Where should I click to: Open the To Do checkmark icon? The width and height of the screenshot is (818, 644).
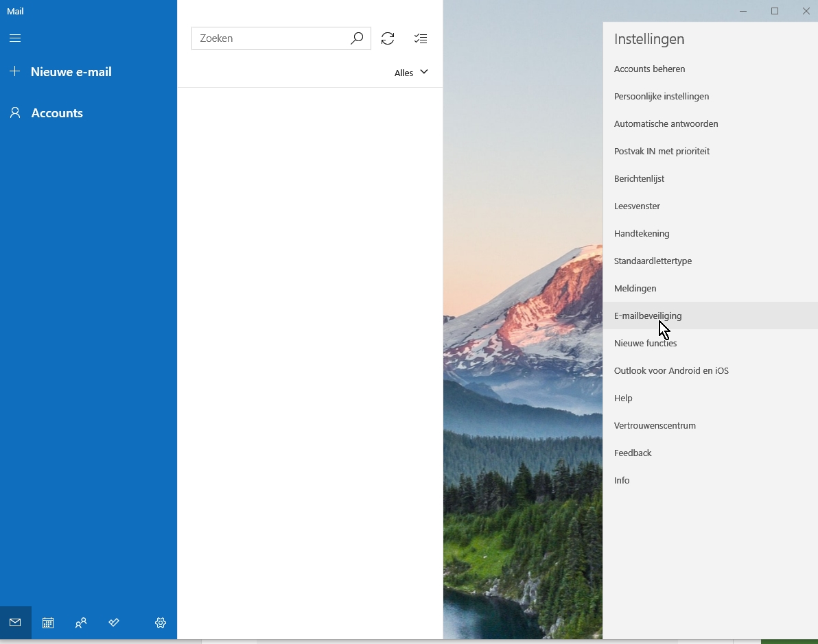114,623
